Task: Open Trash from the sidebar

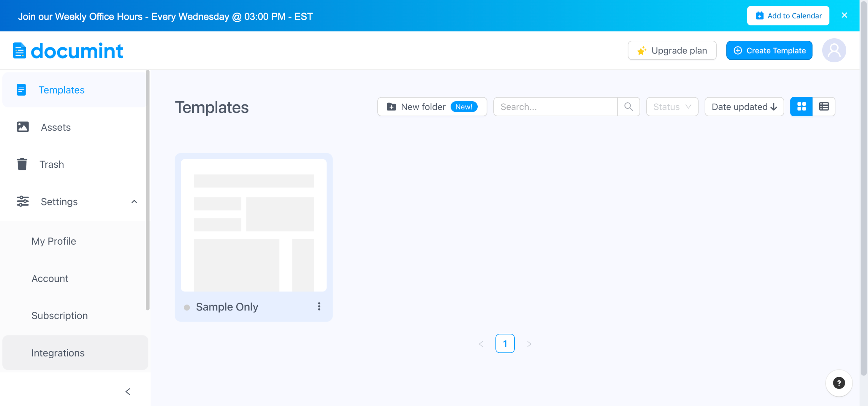Action: tap(52, 164)
